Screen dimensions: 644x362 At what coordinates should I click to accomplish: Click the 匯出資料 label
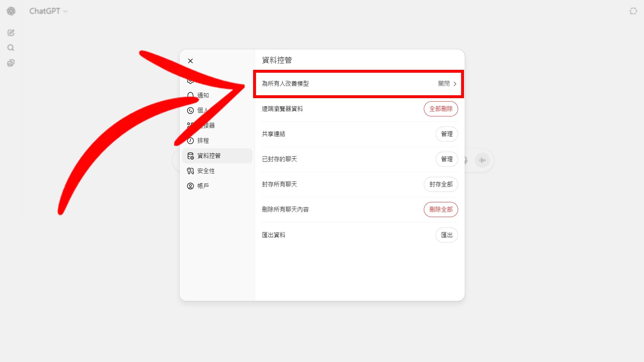[x=273, y=235]
